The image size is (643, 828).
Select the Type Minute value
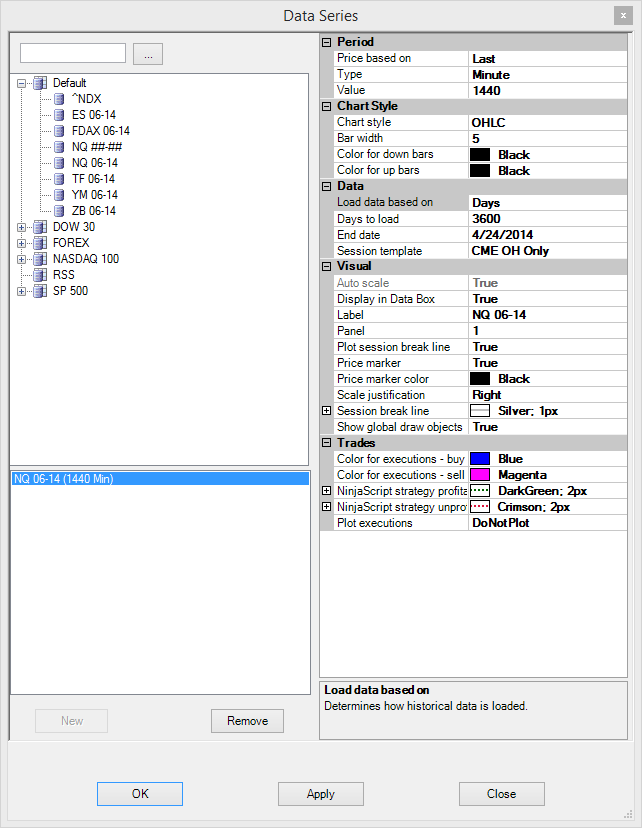click(x=548, y=74)
